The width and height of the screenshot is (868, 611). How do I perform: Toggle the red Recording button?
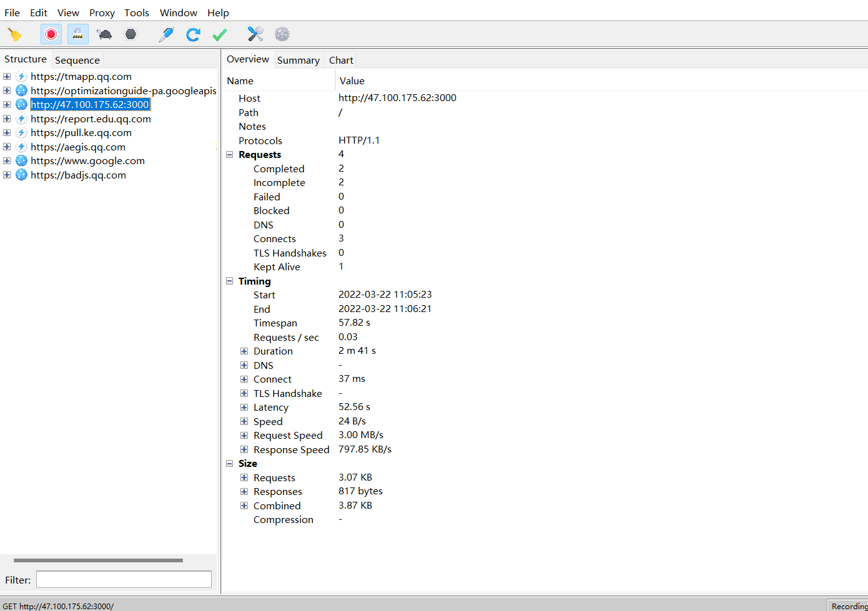pos(51,34)
